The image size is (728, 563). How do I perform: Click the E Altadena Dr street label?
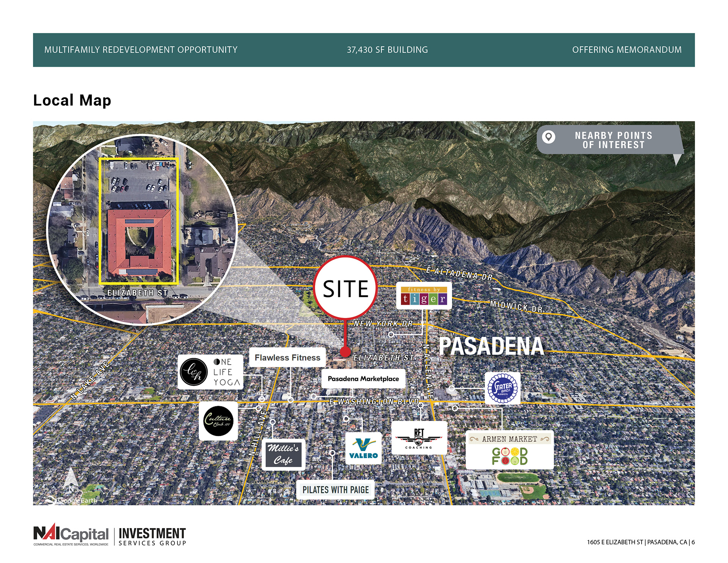tap(459, 274)
